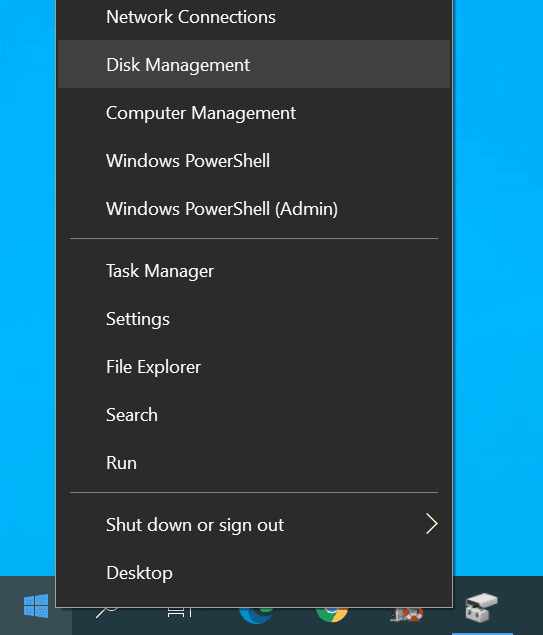Choose File Explorer in the menu
The width and height of the screenshot is (543, 635).
coord(254,367)
